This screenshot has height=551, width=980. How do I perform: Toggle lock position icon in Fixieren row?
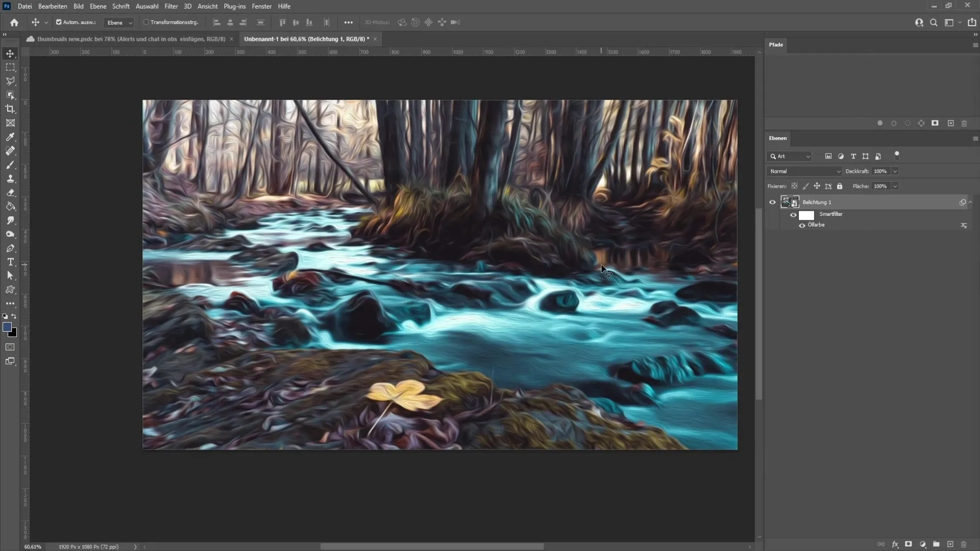tap(817, 186)
